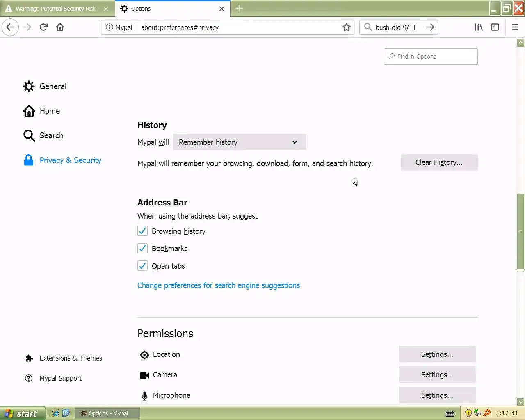Reload the current page
Image resolution: width=525 pixels, height=420 pixels.
coord(43,27)
